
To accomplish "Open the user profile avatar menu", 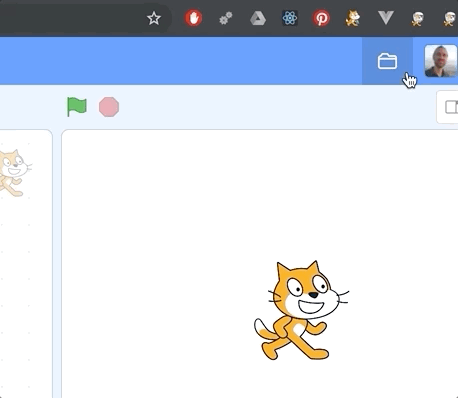I will 441,61.
